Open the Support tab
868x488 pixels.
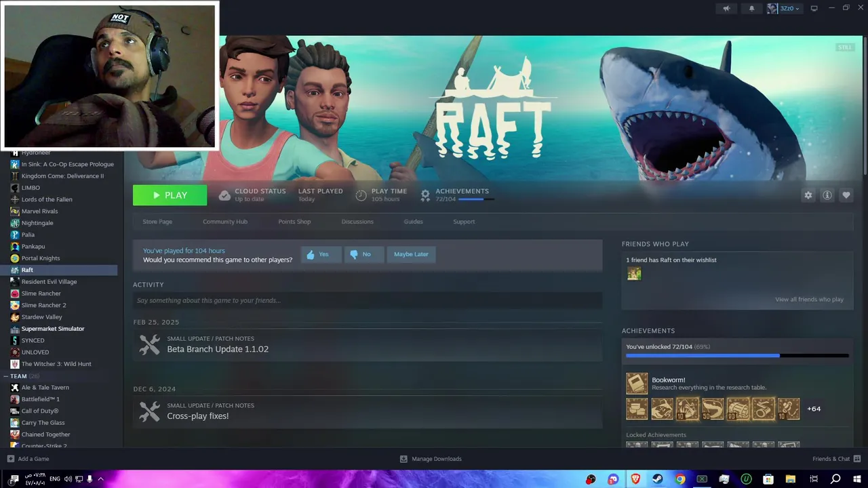pyautogui.click(x=464, y=222)
